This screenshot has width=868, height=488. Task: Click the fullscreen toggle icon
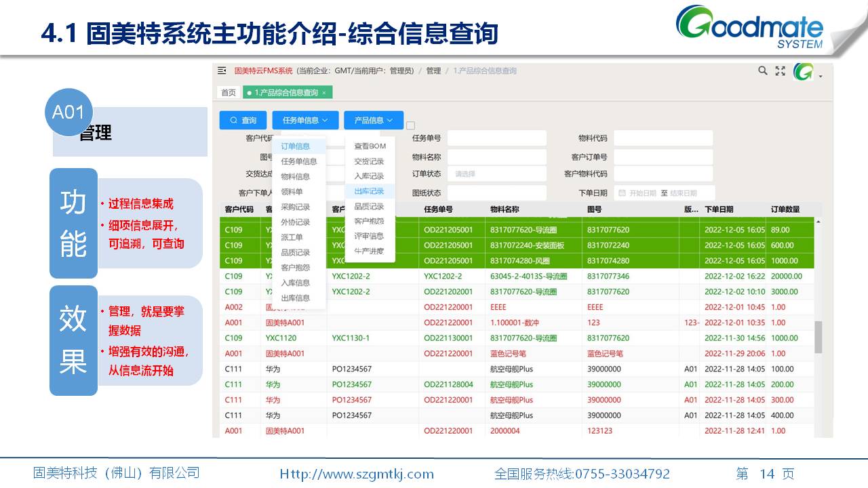click(x=781, y=70)
